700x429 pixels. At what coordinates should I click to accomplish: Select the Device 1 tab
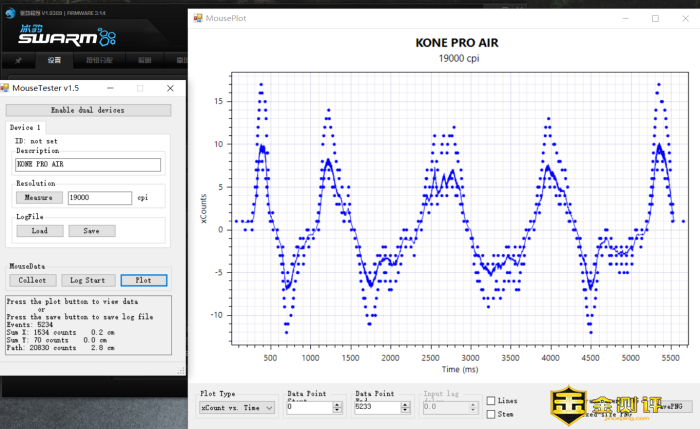tap(25, 128)
